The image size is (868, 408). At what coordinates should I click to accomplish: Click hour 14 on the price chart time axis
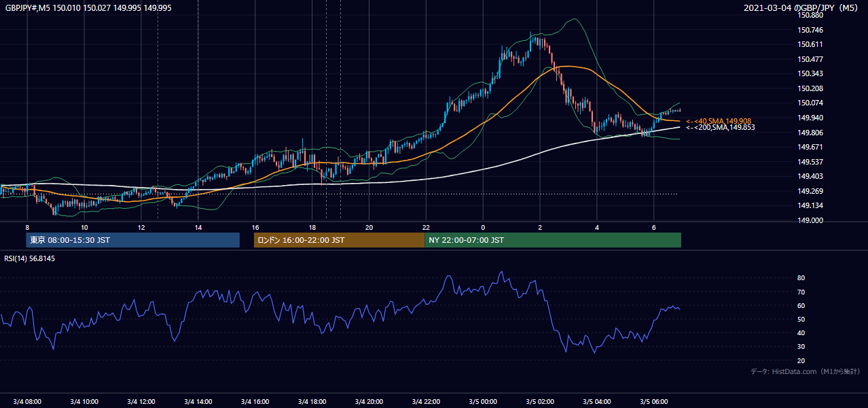coord(198,227)
